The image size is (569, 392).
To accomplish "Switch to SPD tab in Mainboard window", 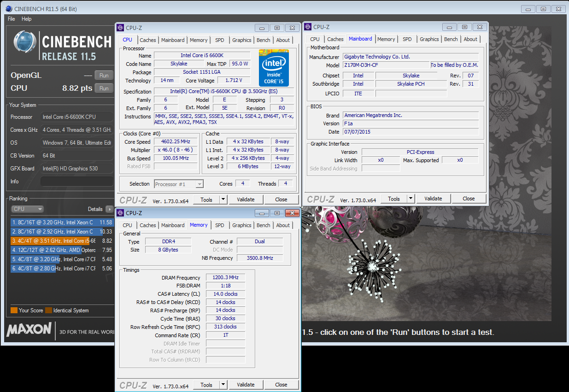I will pos(407,39).
